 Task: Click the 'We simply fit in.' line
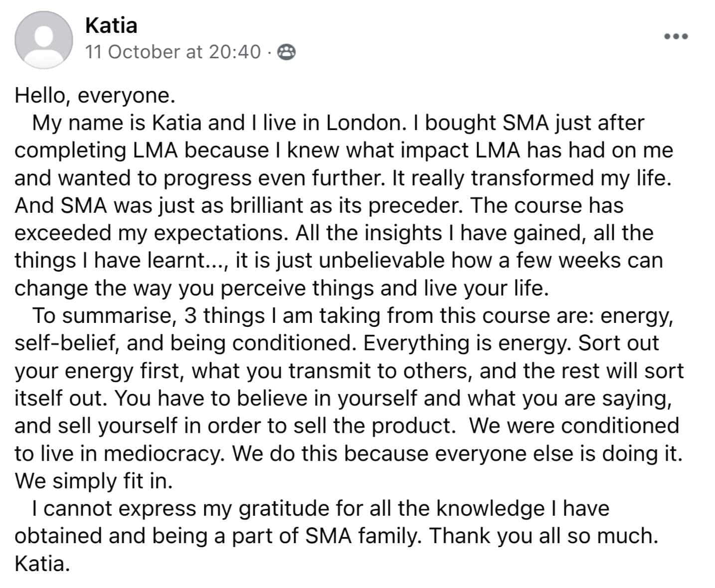[94, 481]
